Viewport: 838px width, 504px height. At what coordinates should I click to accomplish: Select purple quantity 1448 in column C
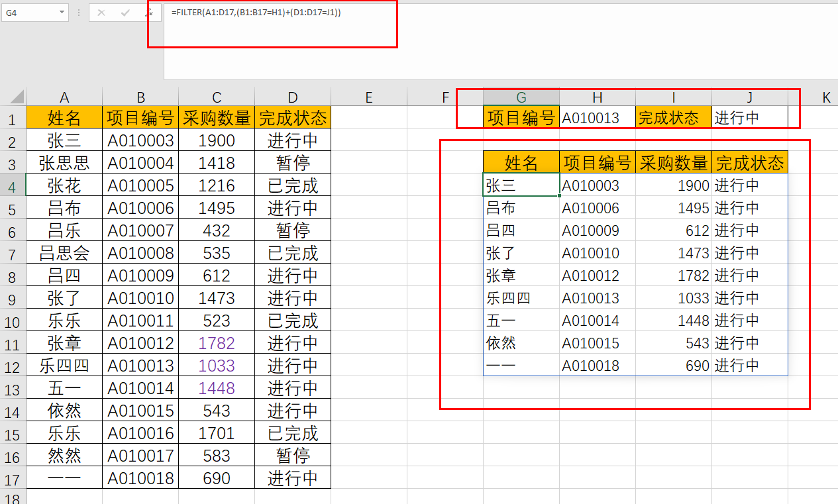217,388
